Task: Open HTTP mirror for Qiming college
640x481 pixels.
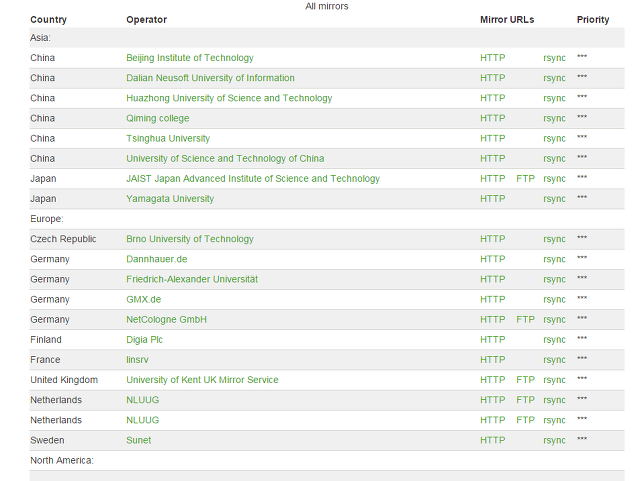Action: pyautogui.click(x=492, y=118)
